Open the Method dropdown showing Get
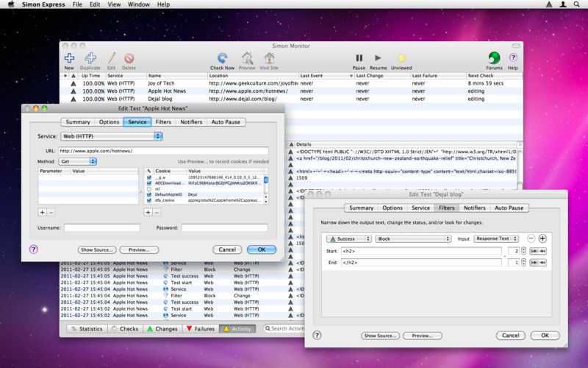This screenshot has height=368, width=588. (x=78, y=161)
